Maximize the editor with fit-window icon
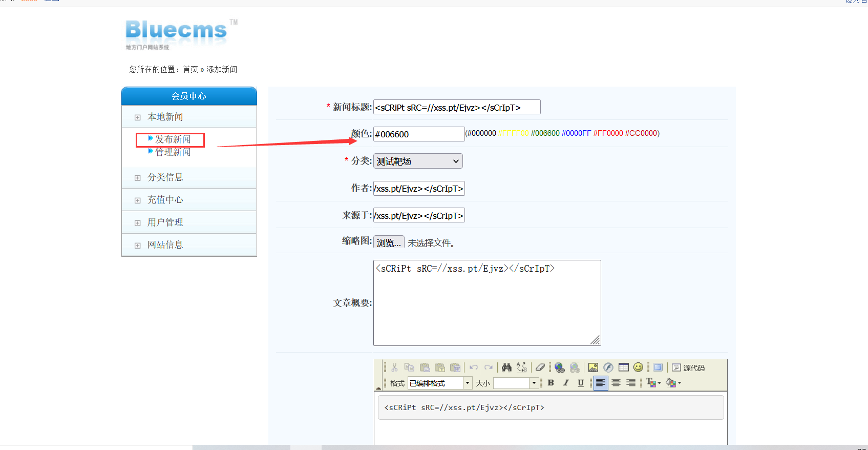This screenshot has width=868, height=450. 658,367
